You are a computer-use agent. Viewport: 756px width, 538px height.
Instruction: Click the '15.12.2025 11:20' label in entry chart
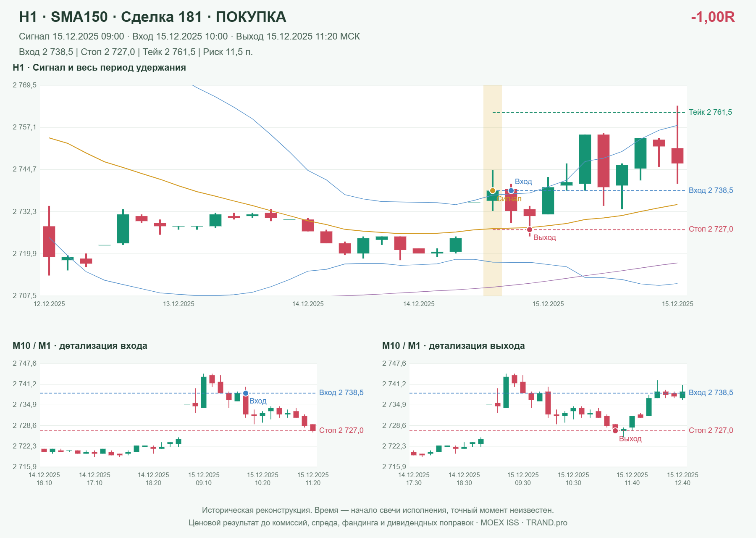coord(313,479)
